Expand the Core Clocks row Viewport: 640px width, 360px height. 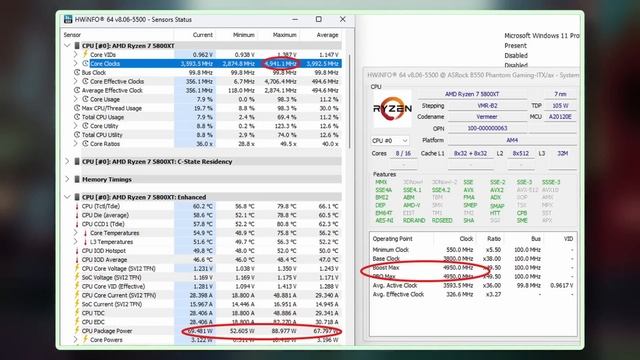76,64
